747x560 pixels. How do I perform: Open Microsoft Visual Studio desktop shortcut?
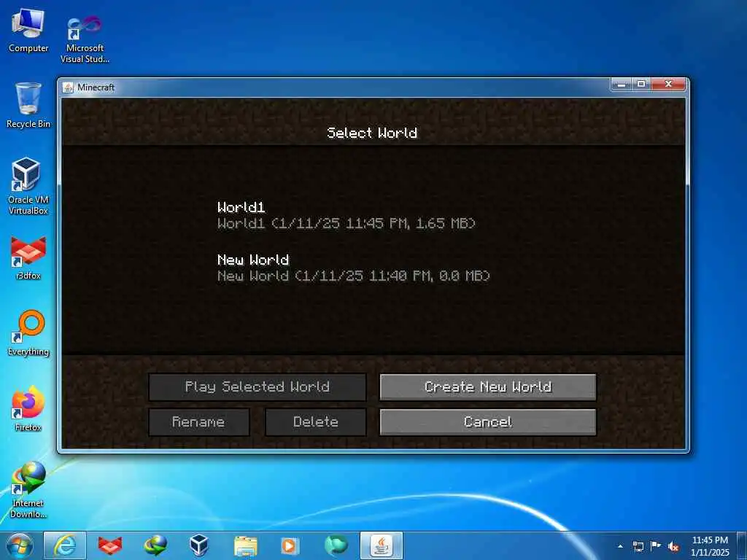point(85,38)
